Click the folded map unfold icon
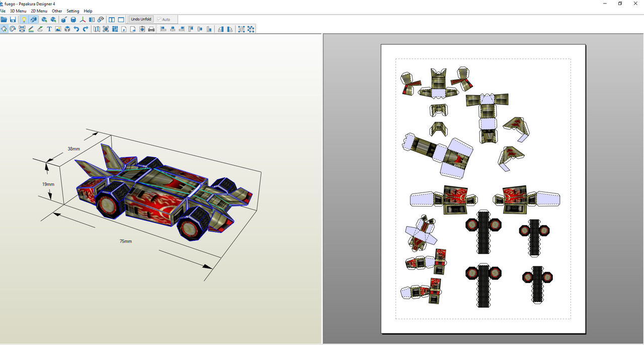Viewport: 644px width, 345px height. click(x=97, y=29)
